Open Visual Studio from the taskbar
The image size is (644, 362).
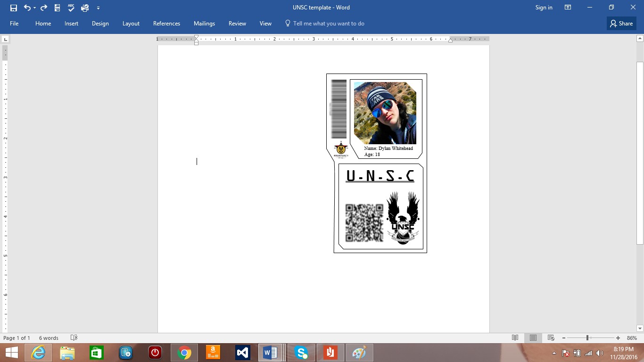(243, 353)
